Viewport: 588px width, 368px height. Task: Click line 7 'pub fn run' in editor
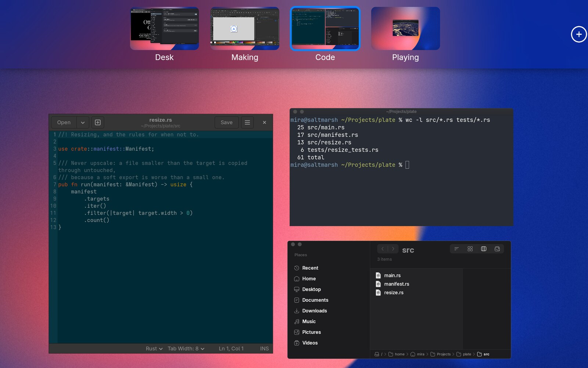coord(125,184)
